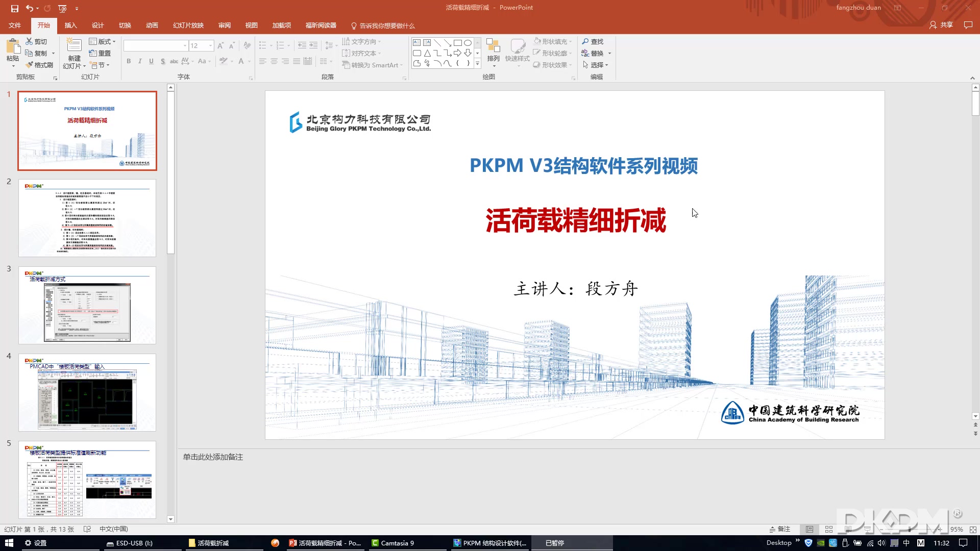Toggle Italic formatting

coord(140,61)
